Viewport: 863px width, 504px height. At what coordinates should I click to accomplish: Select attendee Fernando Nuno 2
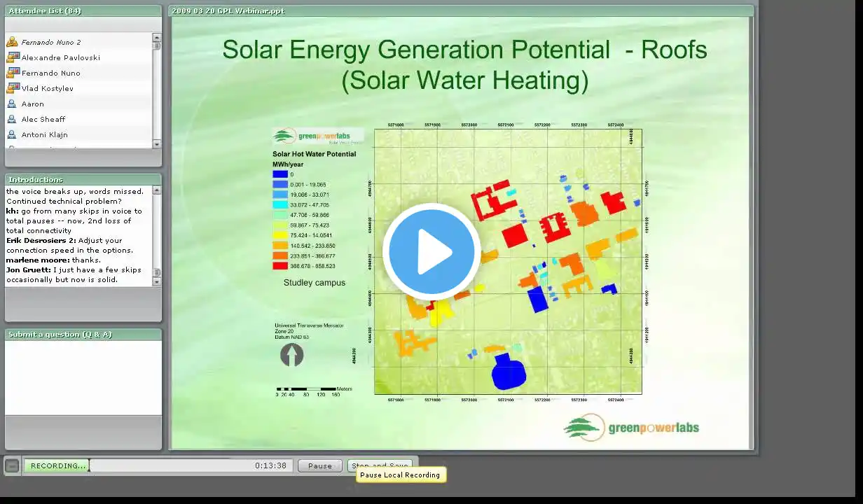[50, 42]
